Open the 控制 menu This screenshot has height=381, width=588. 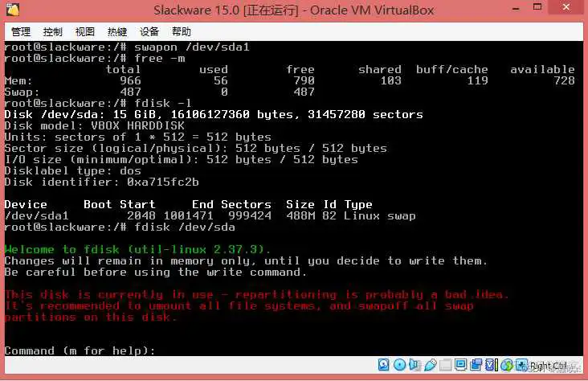pos(52,31)
